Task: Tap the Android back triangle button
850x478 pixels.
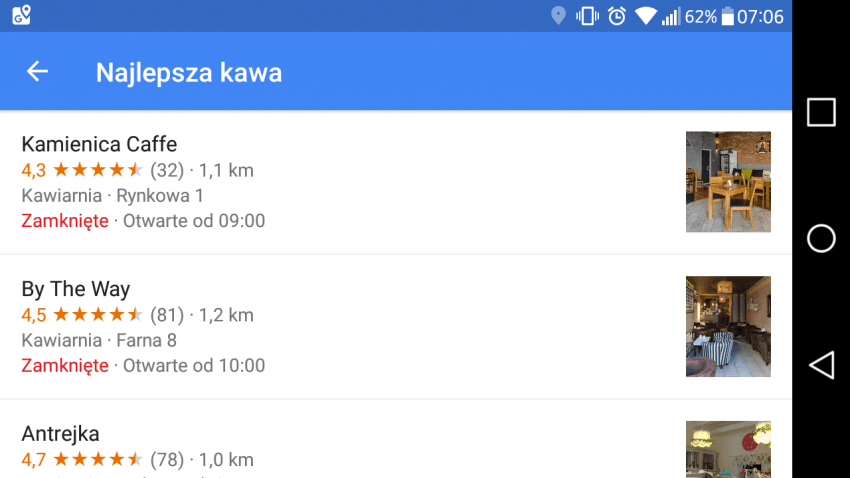Action: tap(822, 365)
